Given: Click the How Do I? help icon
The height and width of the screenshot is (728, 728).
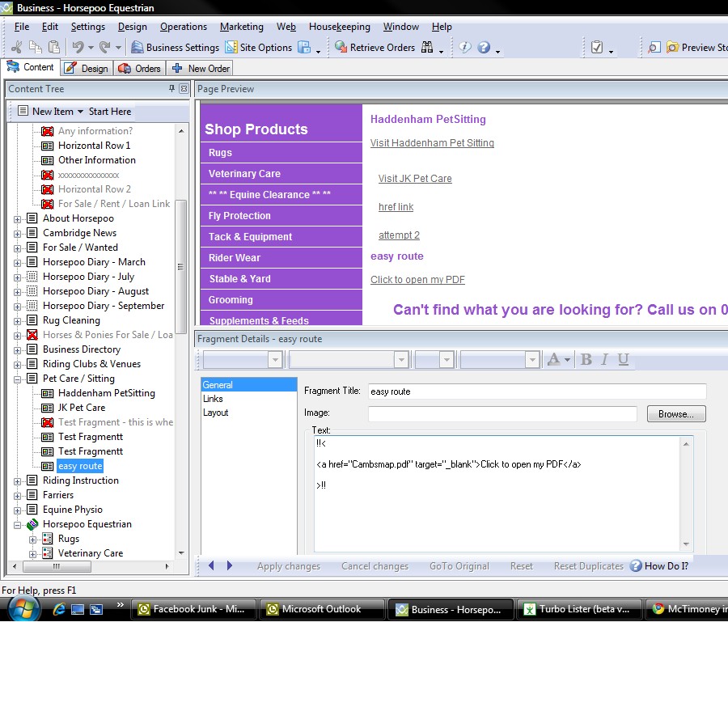Looking at the screenshot, I should point(636,566).
